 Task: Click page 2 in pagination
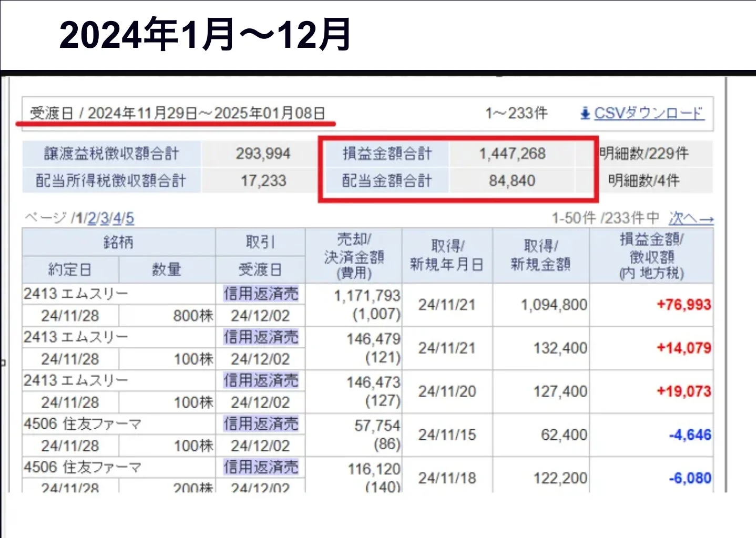click(92, 219)
